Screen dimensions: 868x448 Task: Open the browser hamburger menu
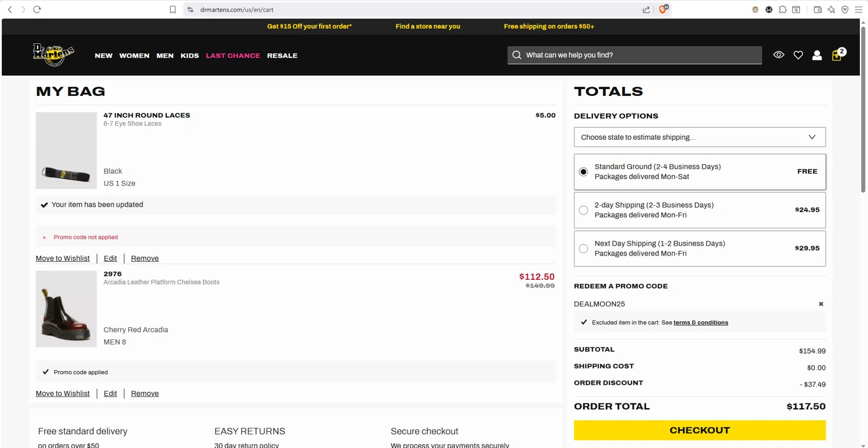coord(859,9)
